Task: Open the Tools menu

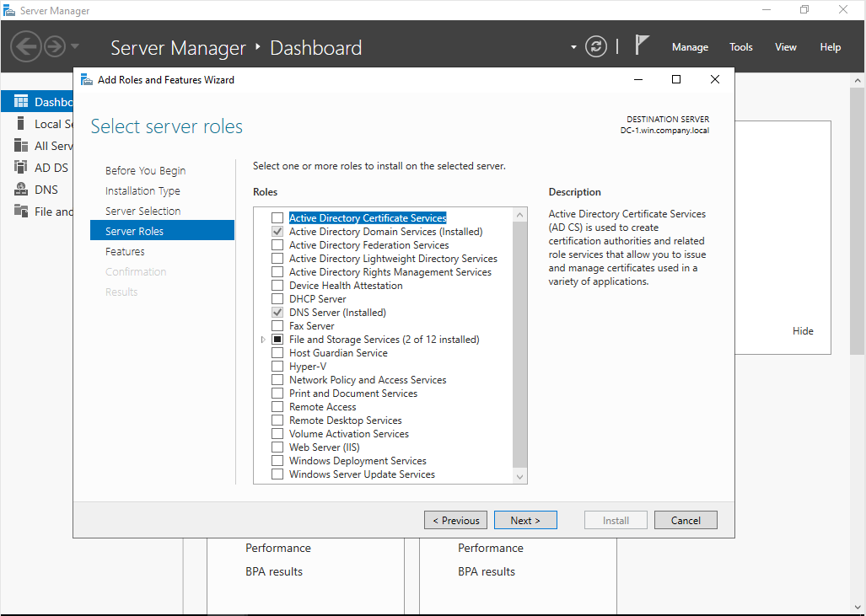Action: pyautogui.click(x=740, y=47)
